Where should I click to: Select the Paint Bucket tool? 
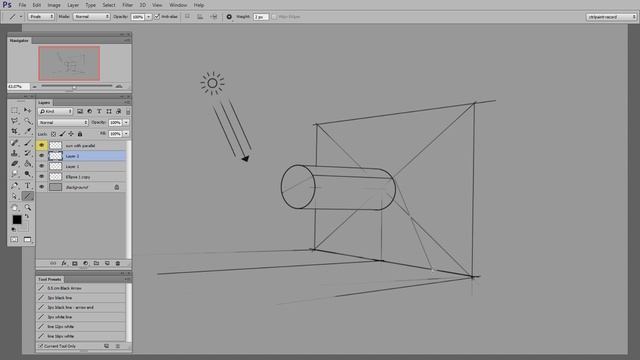[x=27, y=164]
